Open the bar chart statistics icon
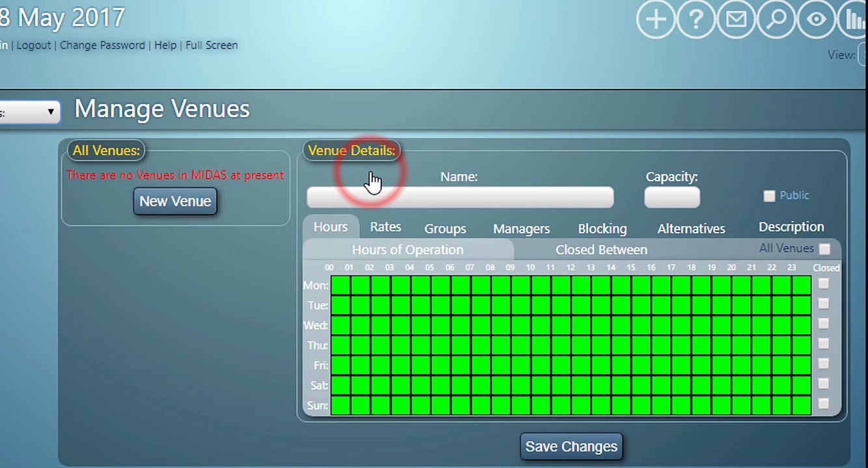This screenshot has width=868, height=468. tap(854, 20)
